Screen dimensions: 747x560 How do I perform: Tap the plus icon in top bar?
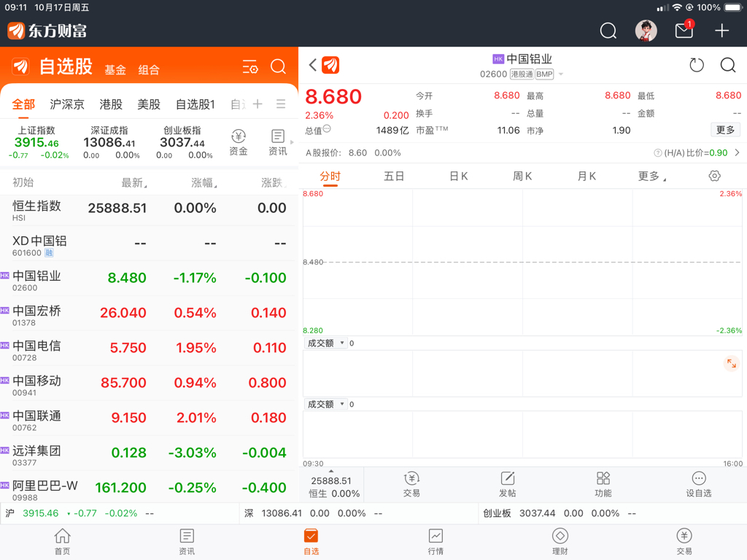click(x=721, y=31)
